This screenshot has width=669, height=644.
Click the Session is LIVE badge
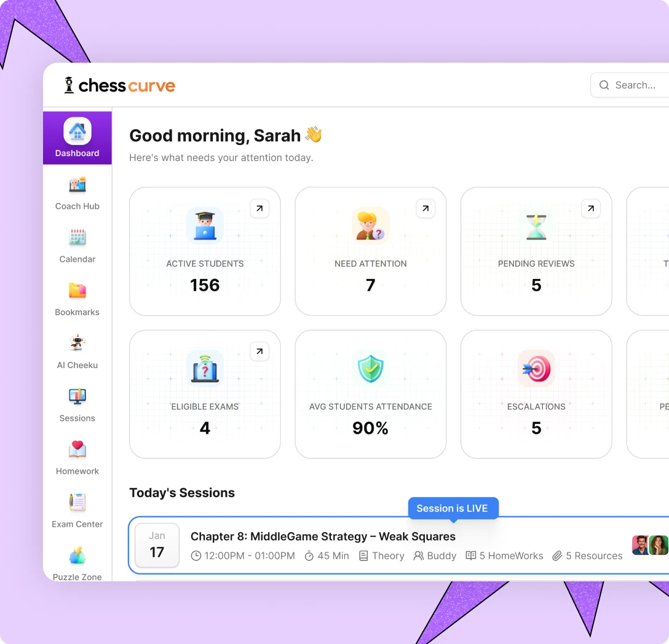(x=453, y=508)
